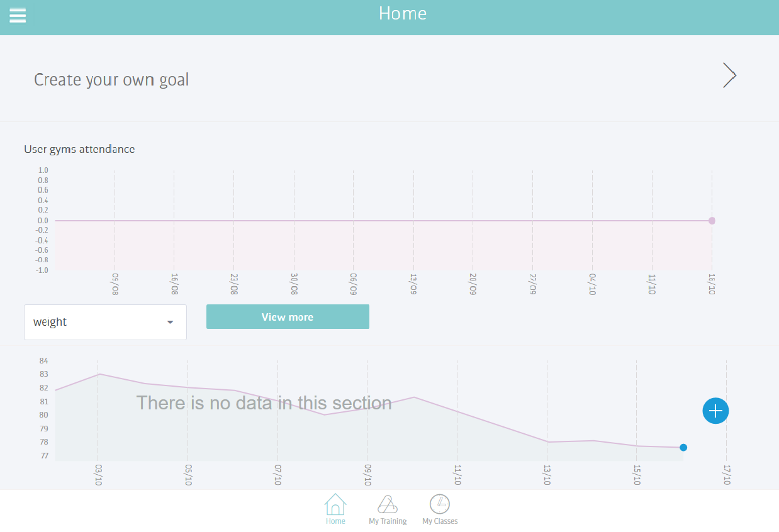This screenshot has width=779, height=532.
Task: Click the Home title in header
Action: 403,14
